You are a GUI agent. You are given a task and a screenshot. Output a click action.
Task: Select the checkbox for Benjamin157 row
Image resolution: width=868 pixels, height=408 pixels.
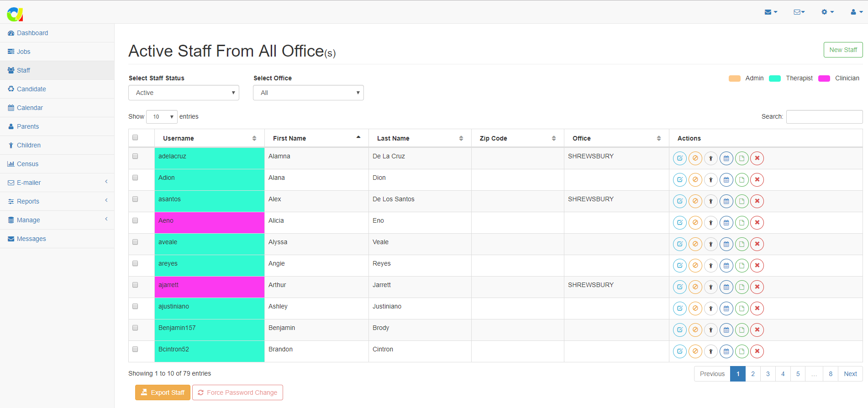pyautogui.click(x=135, y=328)
